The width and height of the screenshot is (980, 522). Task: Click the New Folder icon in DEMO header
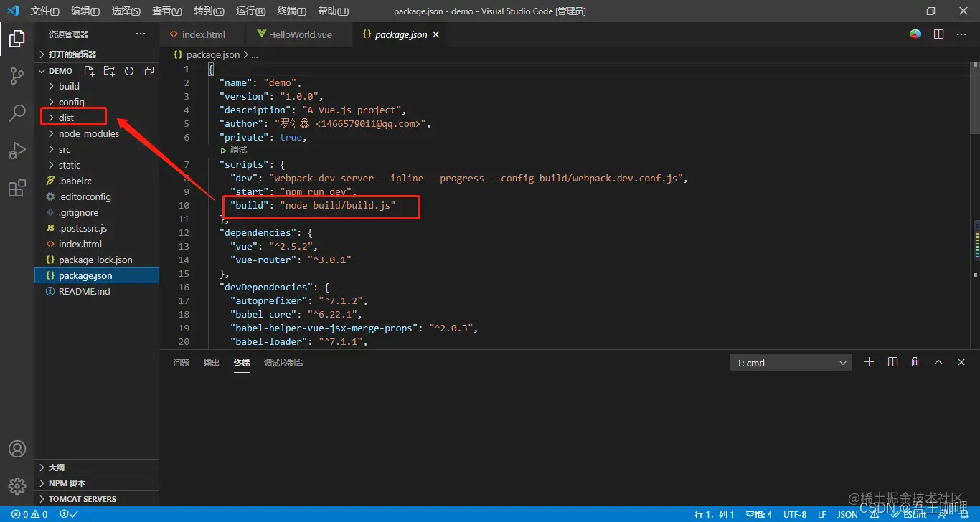click(x=109, y=71)
